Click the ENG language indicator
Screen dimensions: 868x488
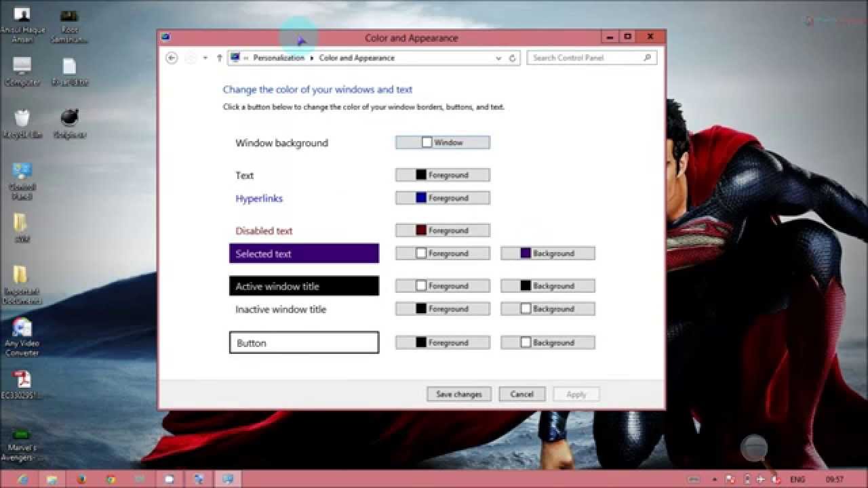tap(797, 479)
